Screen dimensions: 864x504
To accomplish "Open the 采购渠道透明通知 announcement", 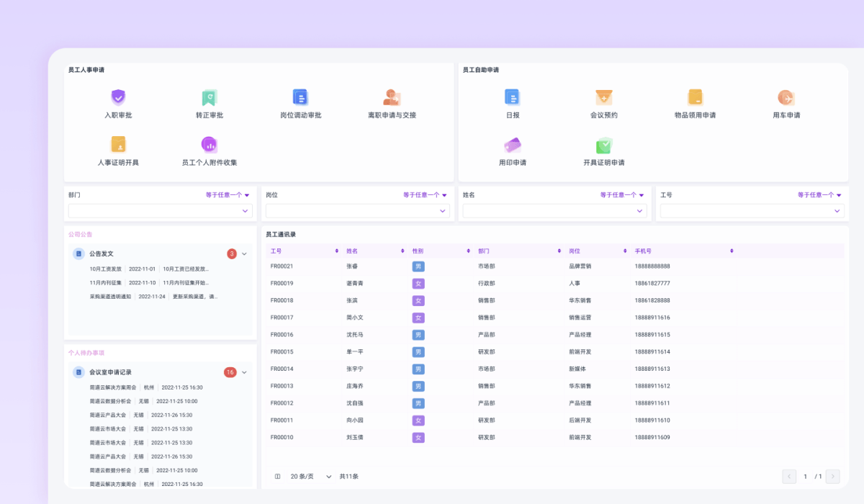I will coord(110,297).
